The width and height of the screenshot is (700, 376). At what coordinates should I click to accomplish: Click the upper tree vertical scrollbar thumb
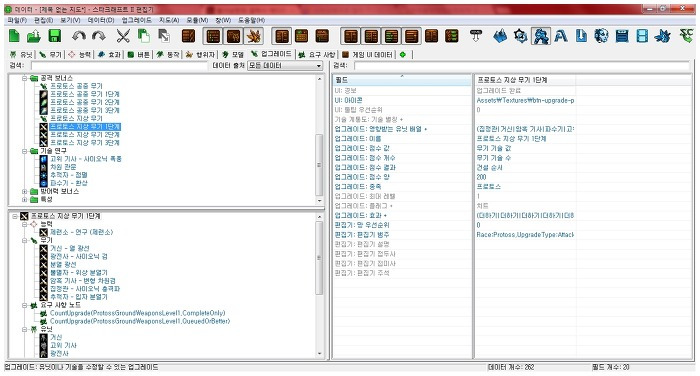tap(319, 165)
